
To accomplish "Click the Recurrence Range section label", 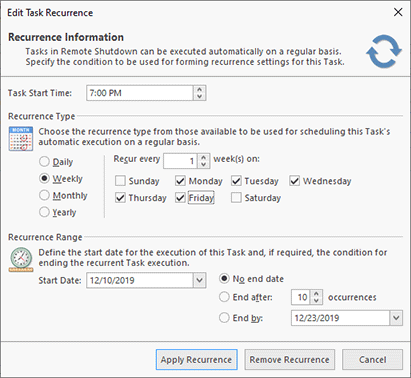I will pos(45,237).
